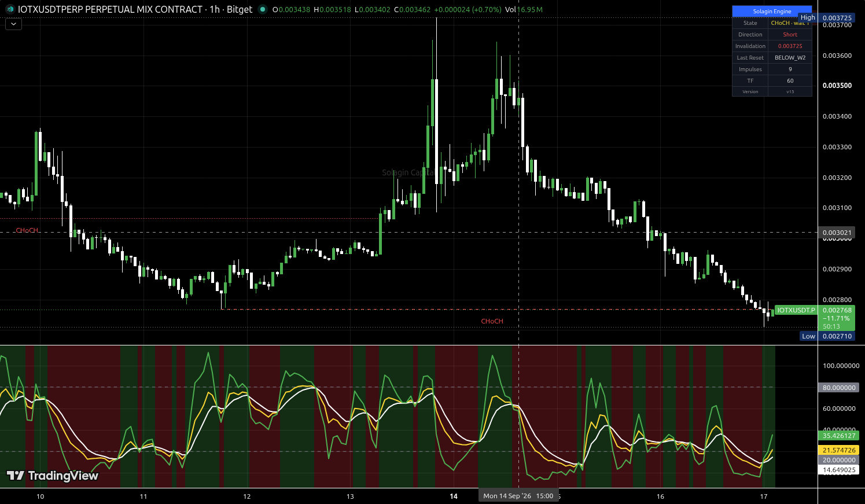The height and width of the screenshot is (504, 865).
Task: Click the 0.003400 price axis tick
Action: [837, 116]
